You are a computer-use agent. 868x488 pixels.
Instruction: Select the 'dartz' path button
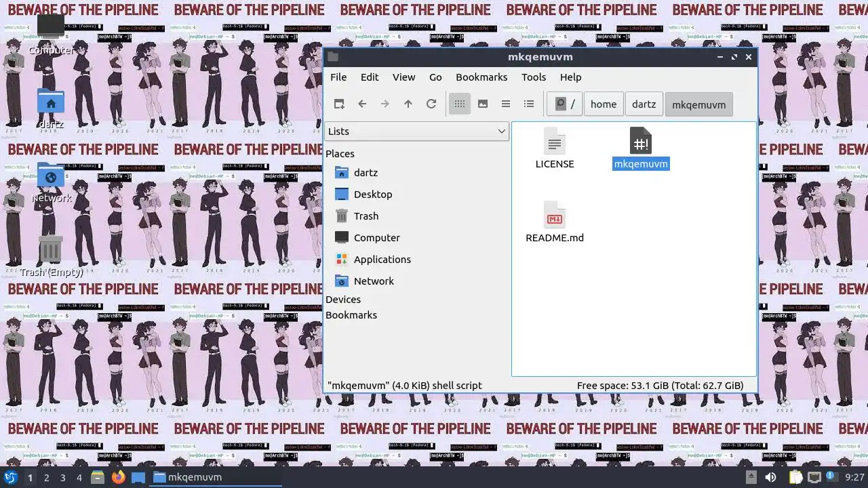pyautogui.click(x=644, y=104)
